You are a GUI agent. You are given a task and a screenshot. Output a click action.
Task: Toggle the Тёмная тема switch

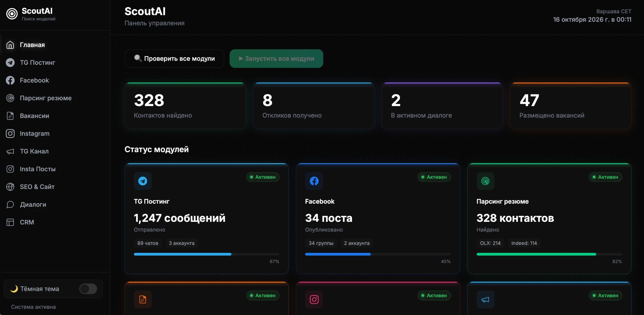pyautogui.click(x=88, y=289)
